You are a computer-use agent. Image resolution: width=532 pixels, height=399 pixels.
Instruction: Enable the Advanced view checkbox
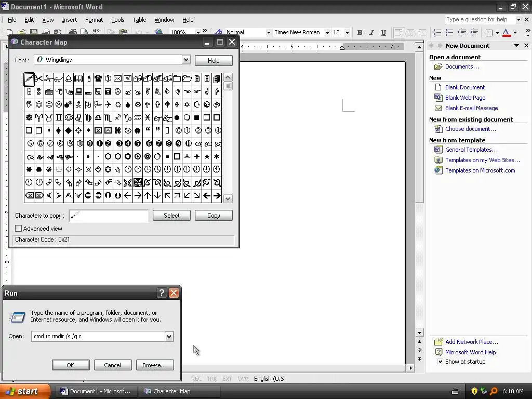pyautogui.click(x=18, y=229)
